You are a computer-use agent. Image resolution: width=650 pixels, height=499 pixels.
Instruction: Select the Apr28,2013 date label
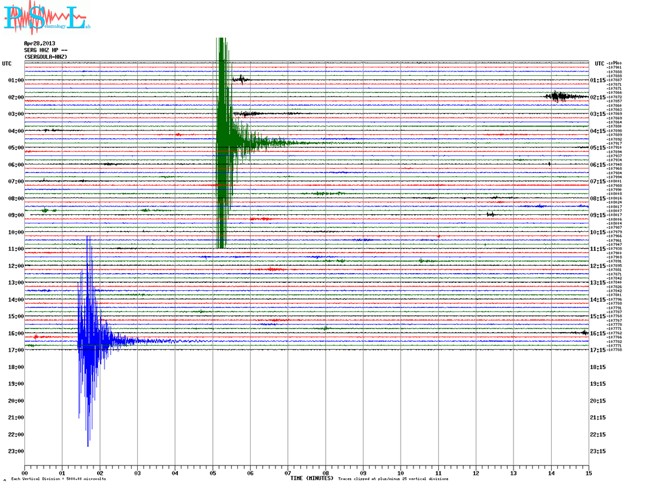point(40,43)
